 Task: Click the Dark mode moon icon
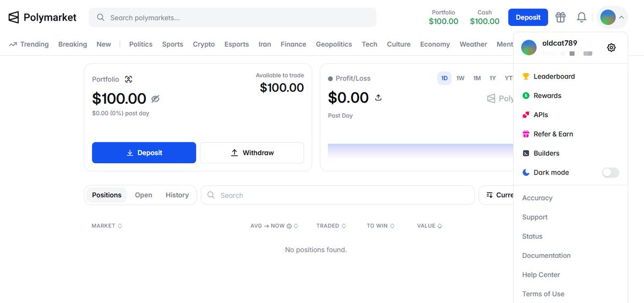(x=526, y=172)
